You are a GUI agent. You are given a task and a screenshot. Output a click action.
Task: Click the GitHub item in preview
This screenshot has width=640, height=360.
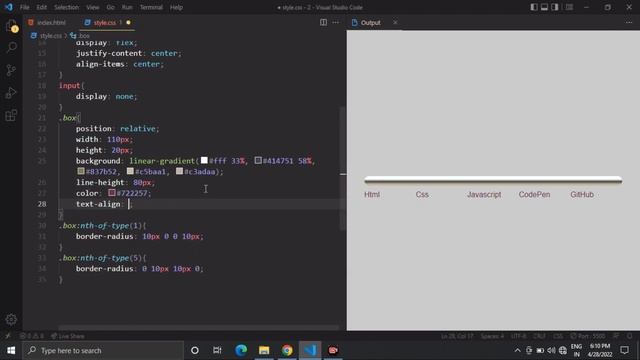click(582, 195)
